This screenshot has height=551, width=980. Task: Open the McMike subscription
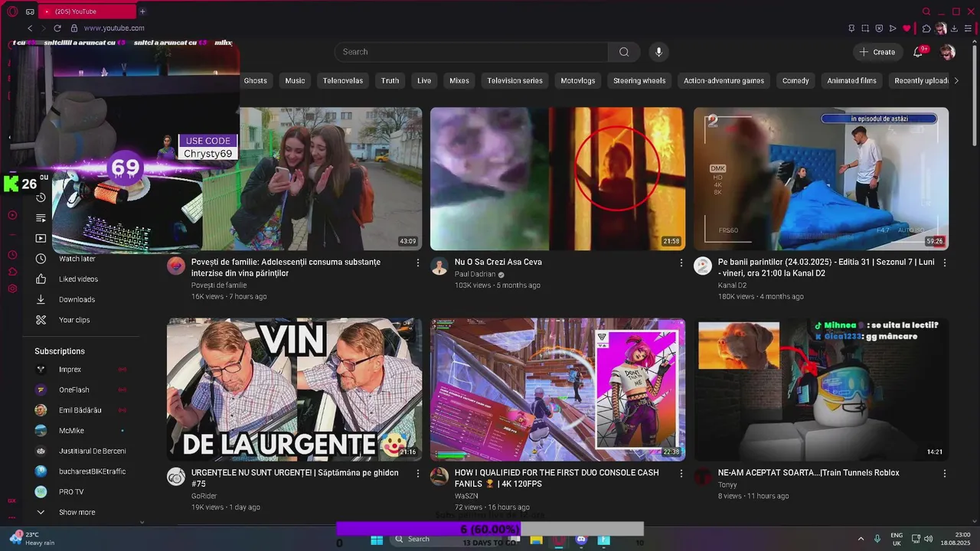(x=80, y=431)
